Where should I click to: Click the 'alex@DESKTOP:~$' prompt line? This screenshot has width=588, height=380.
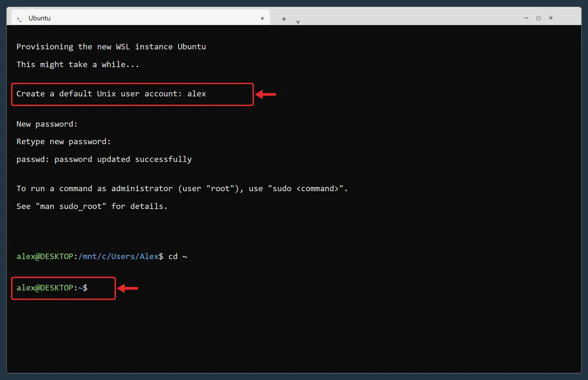52,288
